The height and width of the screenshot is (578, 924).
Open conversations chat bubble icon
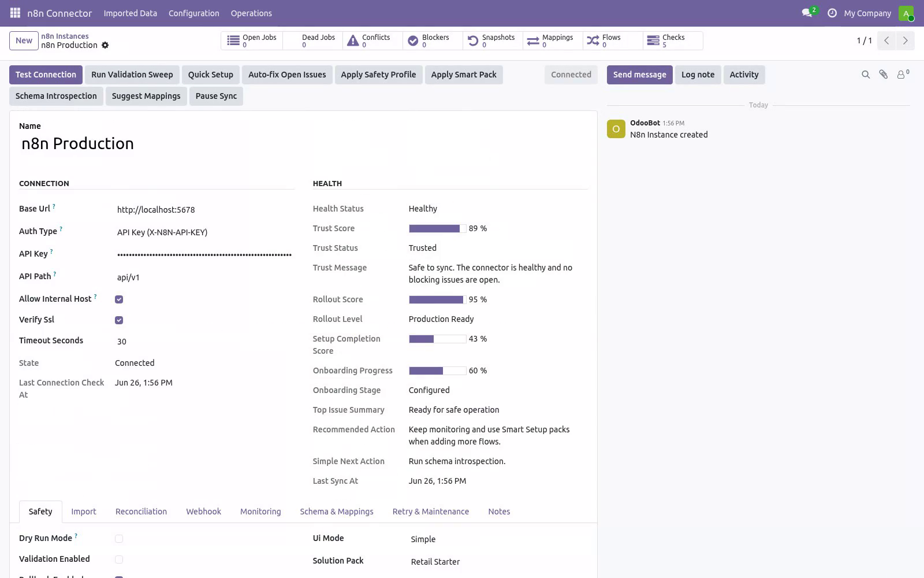pos(807,13)
